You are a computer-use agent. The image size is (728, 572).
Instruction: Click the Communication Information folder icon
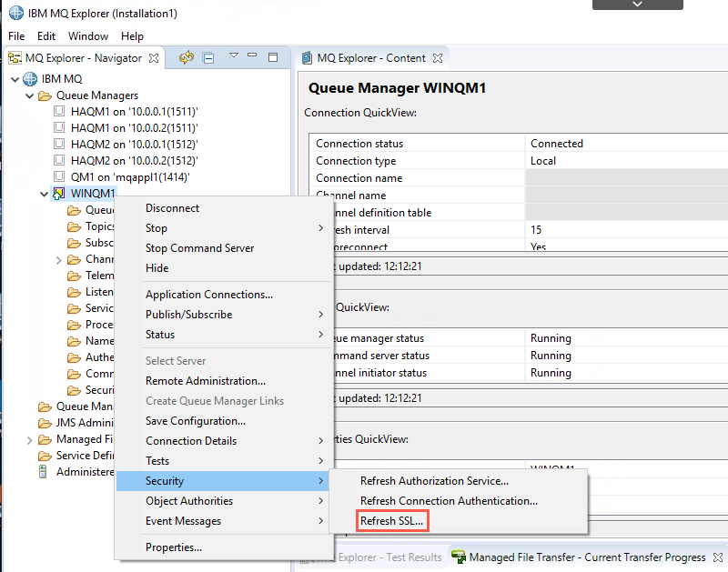pyautogui.click(x=74, y=374)
